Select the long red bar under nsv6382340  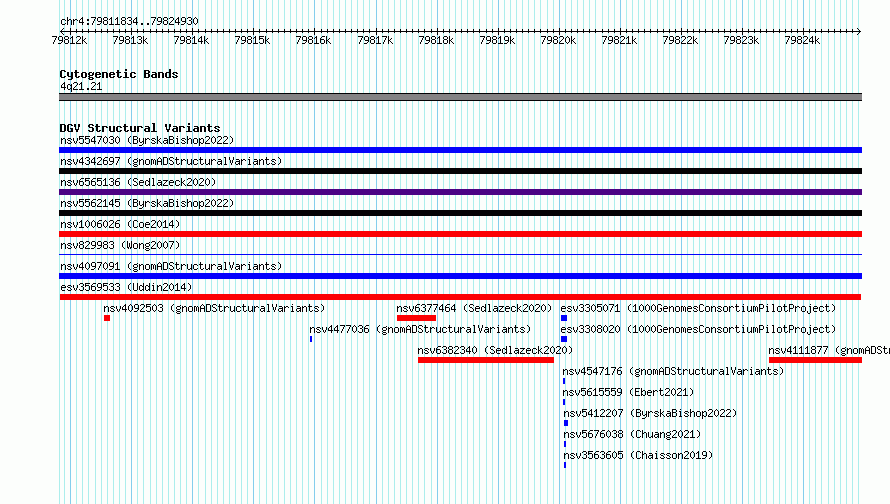pyautogui.click(x=486, y=360)
